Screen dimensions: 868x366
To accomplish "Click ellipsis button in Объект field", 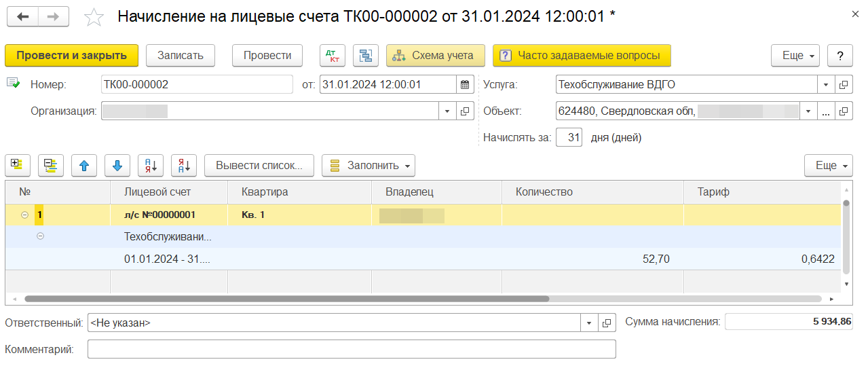I will [x=826, y=111].
